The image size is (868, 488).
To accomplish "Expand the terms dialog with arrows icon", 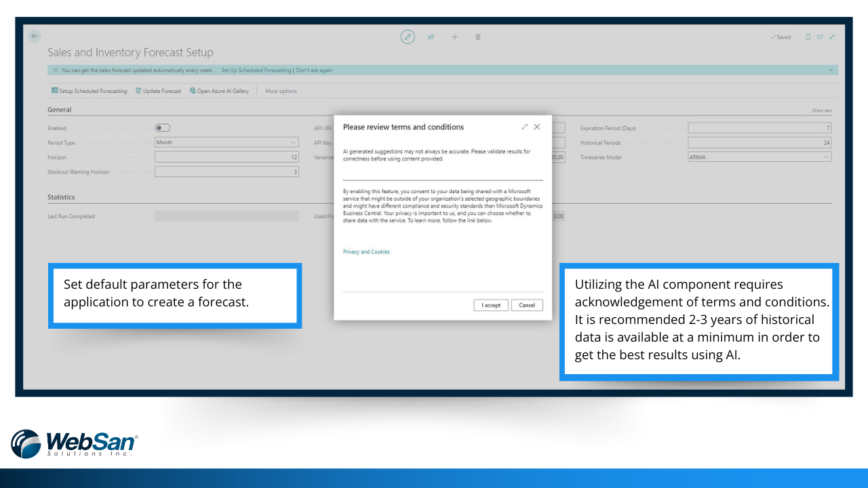I will coord(525,127).
